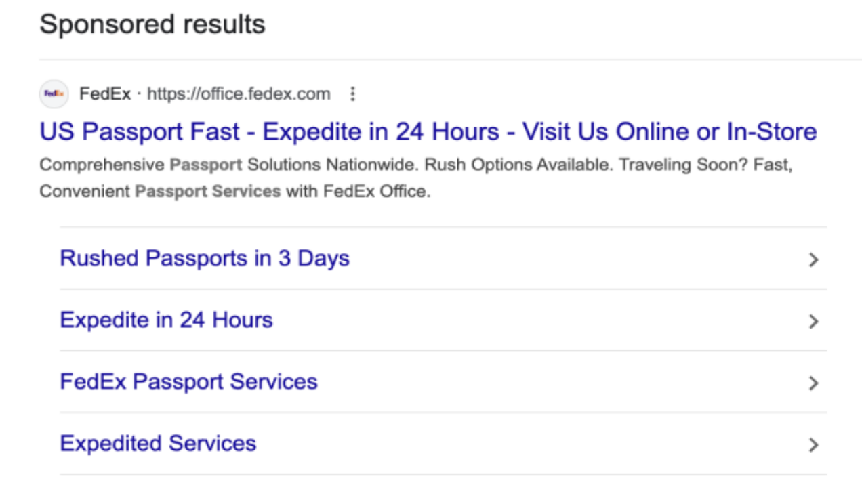The height and width of the screenshot is (504, 862).
Task: Click chevron beside Expedited Services
Action: (814, 445)
